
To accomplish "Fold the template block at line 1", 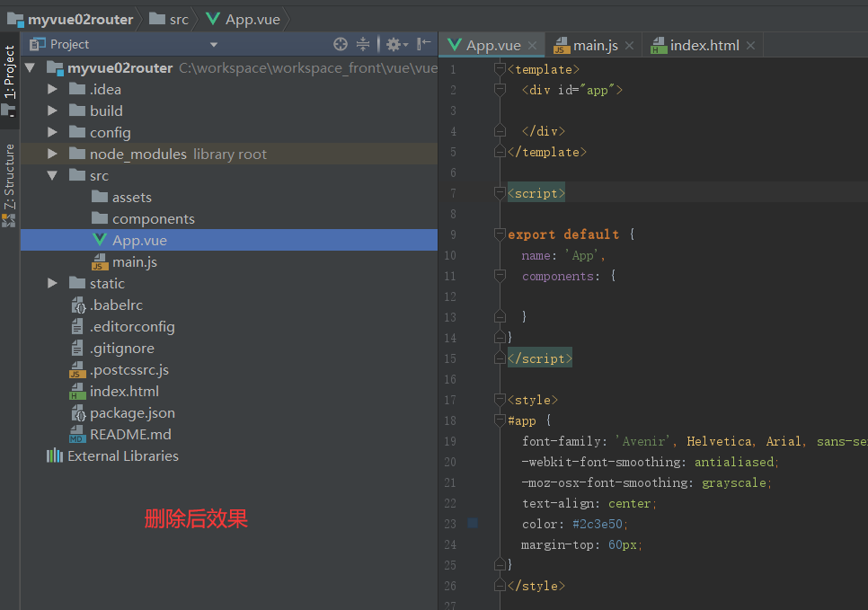I will pyautogui.click(x=500, y=69).
